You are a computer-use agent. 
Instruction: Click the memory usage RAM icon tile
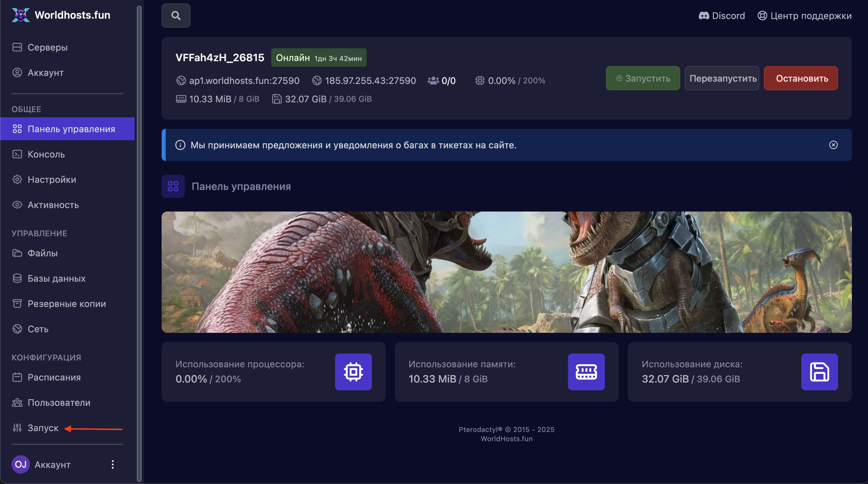point(586,372)
